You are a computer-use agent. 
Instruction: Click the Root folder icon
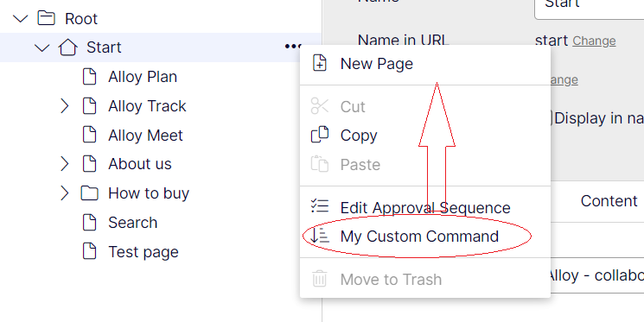coord(46,18)
